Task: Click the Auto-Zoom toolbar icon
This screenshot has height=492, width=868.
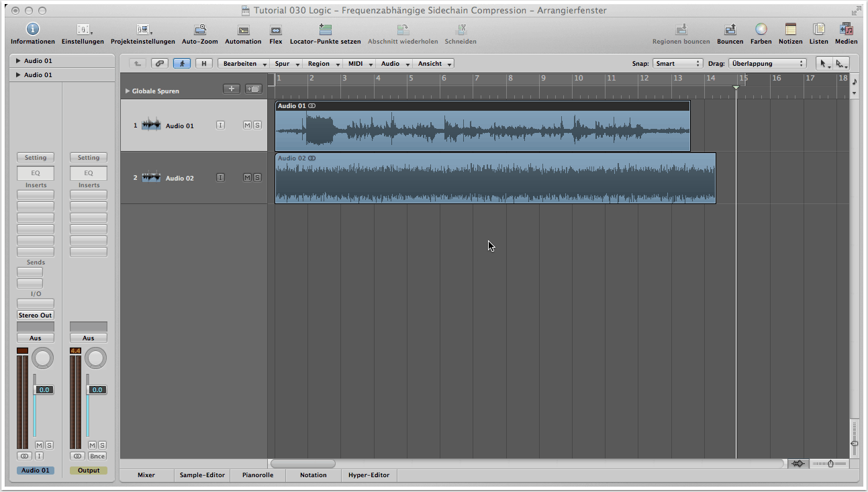Action: point(200,30)
